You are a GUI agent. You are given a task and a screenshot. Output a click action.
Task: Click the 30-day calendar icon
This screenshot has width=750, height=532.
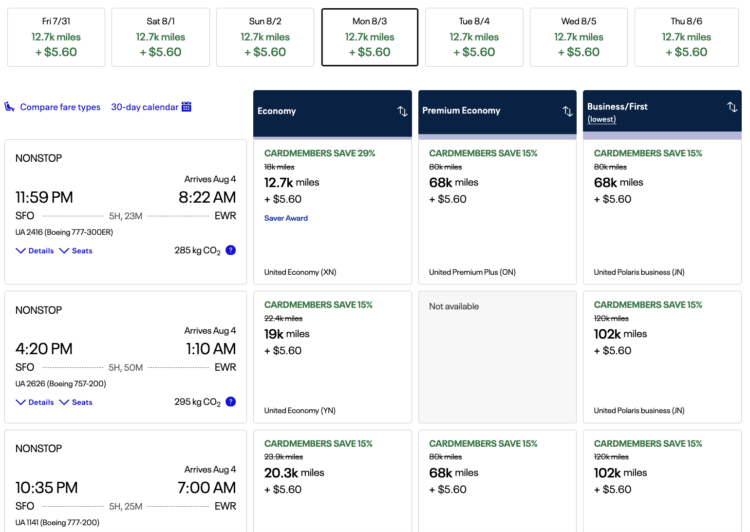(x=187, y=107)
